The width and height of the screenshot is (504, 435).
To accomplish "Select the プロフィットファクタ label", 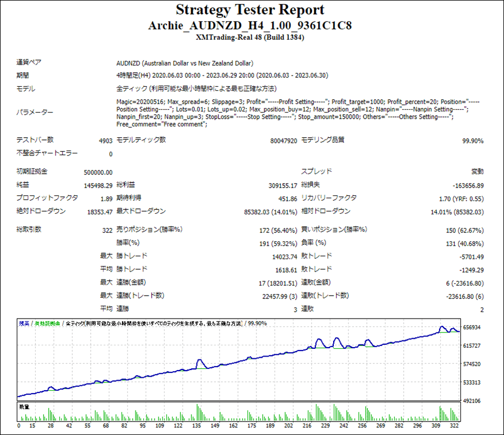I will (x=47, y=198).
